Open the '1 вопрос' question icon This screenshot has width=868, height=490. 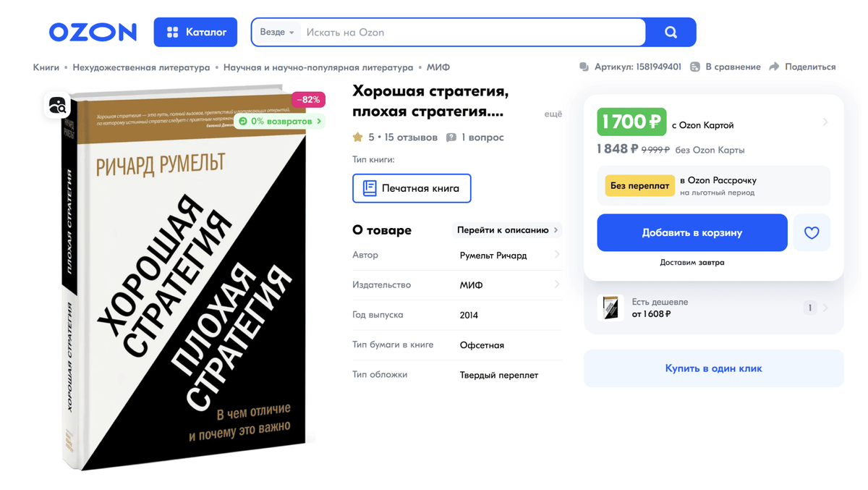coord(451,137)
